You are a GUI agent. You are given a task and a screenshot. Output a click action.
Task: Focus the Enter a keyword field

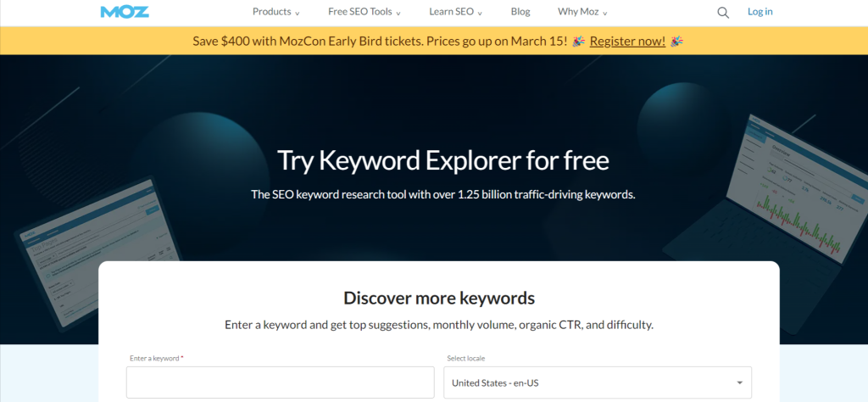tap(280, 382)
